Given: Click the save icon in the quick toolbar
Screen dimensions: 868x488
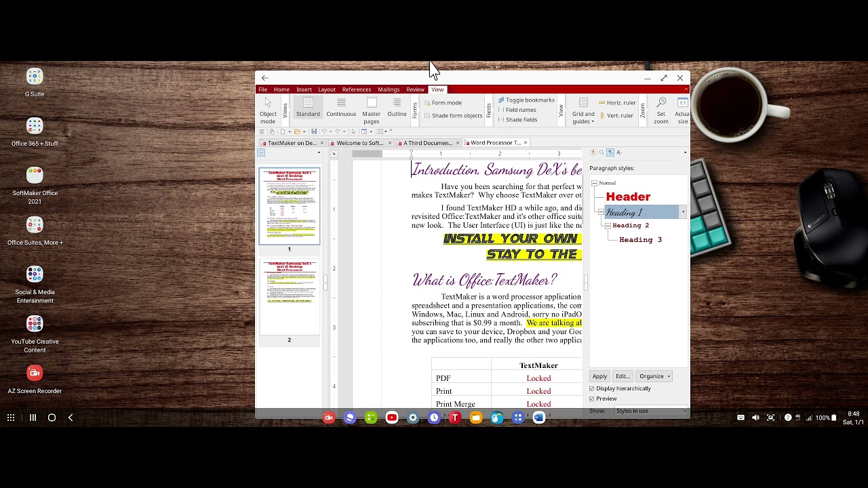Looking at the screenshot, I should [x=314, y=131].
